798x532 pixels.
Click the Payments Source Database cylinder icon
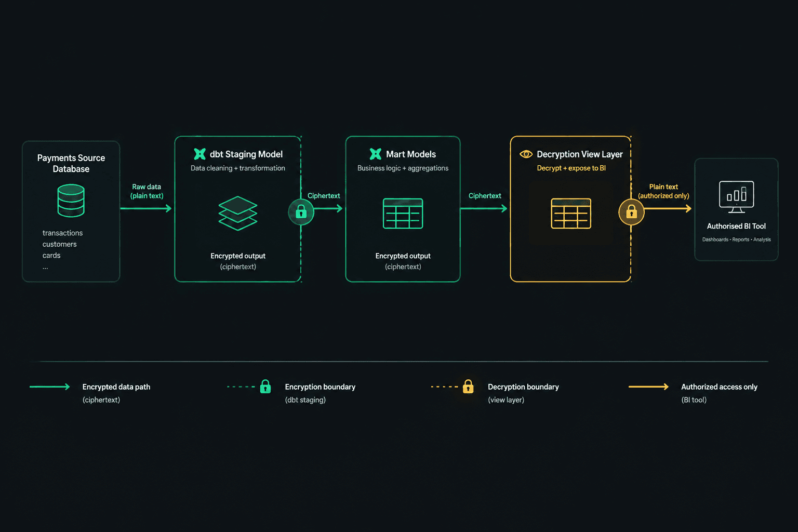(71, 201)
